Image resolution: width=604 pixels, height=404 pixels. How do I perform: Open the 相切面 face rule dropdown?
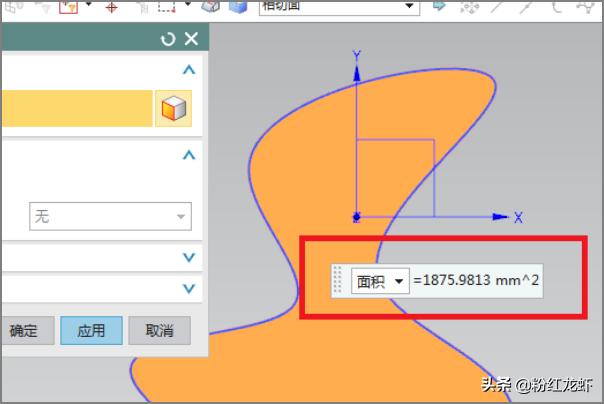(x=410, y=6)
